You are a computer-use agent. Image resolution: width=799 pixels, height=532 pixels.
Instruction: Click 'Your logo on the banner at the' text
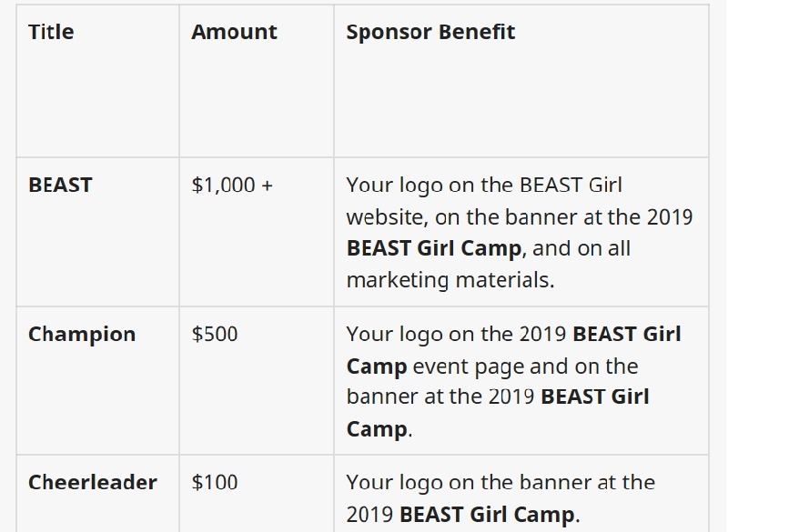click(501, 482)
